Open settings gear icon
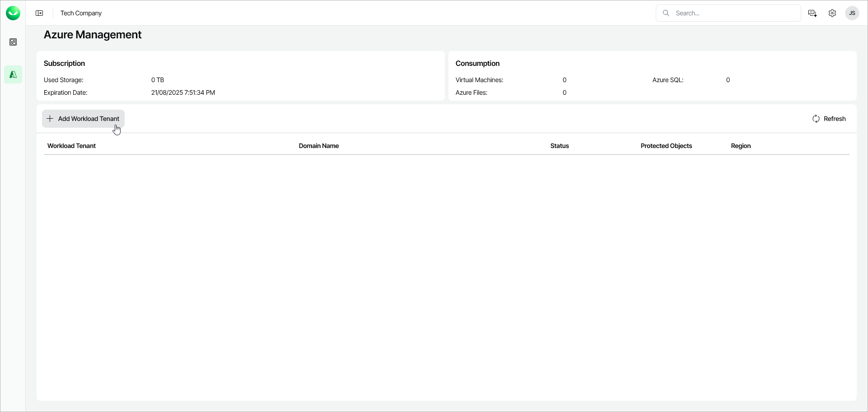868x412 pixels. 832,13
